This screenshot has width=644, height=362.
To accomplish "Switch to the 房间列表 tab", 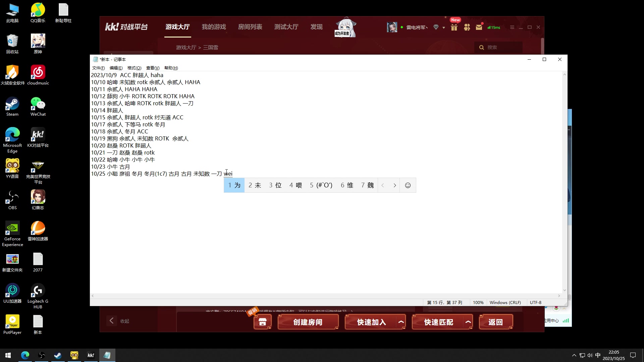I will pyautogui.click(x=250, y=27).
